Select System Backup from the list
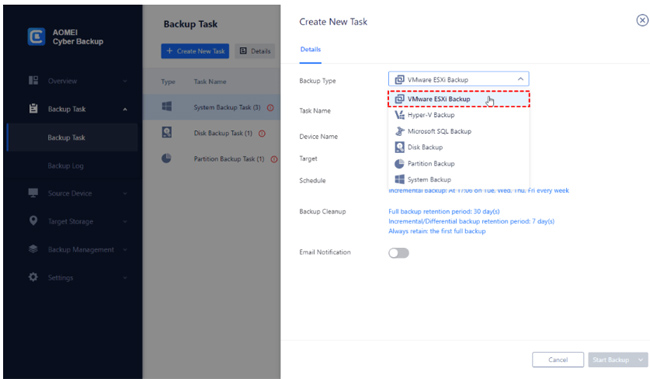The width and height of the screenshot is (650, 379). [x=459, y=180]
